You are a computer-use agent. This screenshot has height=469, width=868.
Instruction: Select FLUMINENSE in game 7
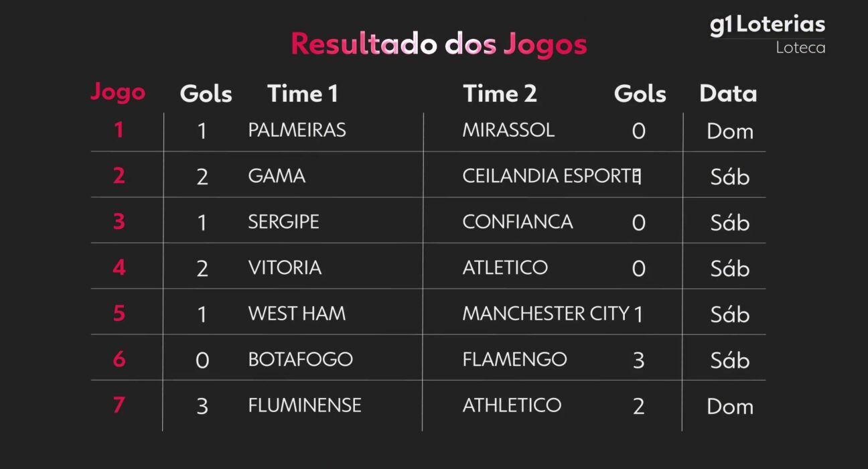click(x=305, y=405)
